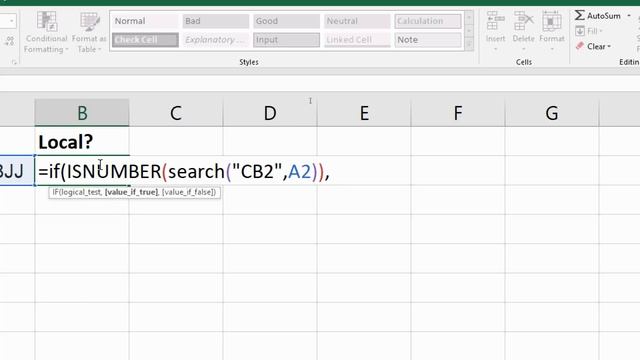Apply the Note cell style

(x=428, y=40)
